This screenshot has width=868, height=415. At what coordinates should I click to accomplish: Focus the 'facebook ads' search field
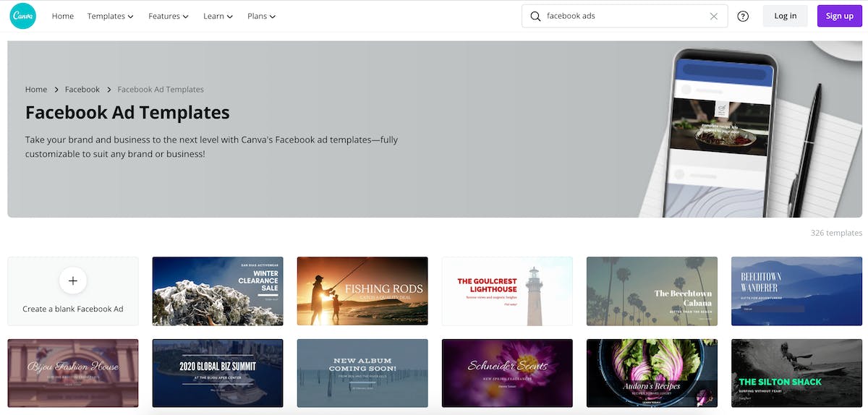[625, 16]
